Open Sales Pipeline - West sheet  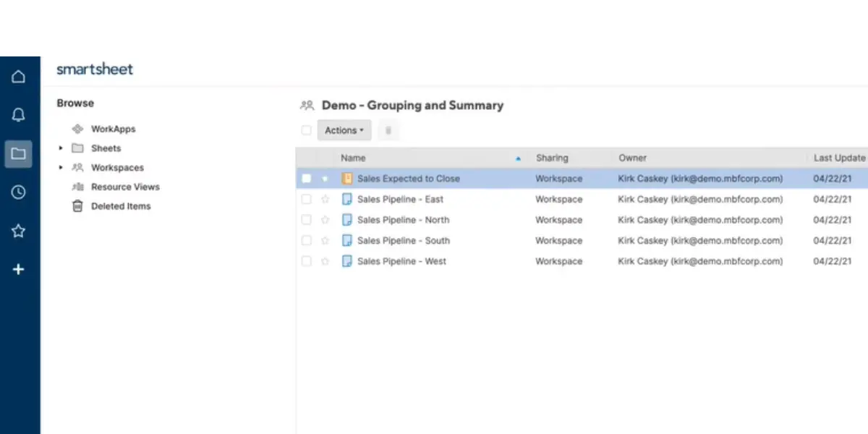[402, 261]
